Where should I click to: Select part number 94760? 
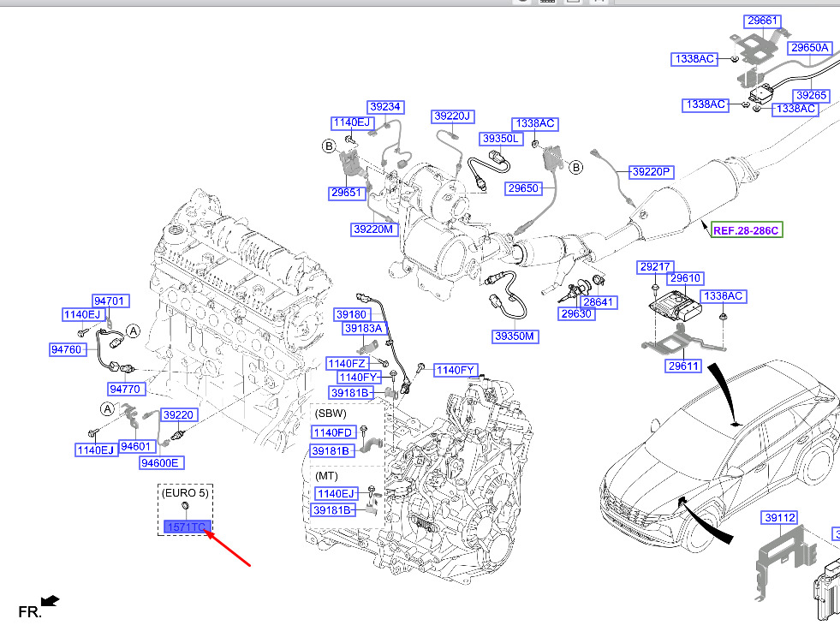[x=67, y=349]
